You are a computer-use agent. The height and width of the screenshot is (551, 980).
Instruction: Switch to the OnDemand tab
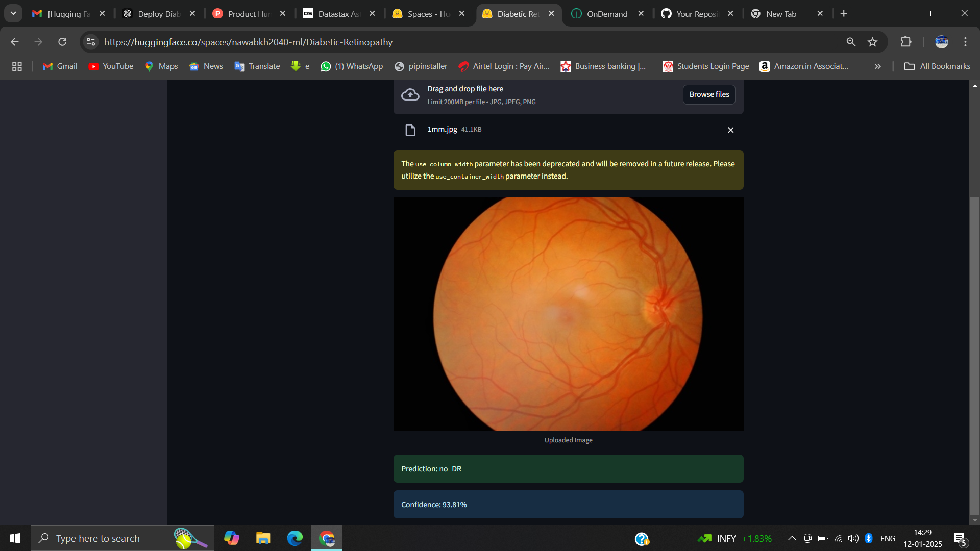pos(606,14)
